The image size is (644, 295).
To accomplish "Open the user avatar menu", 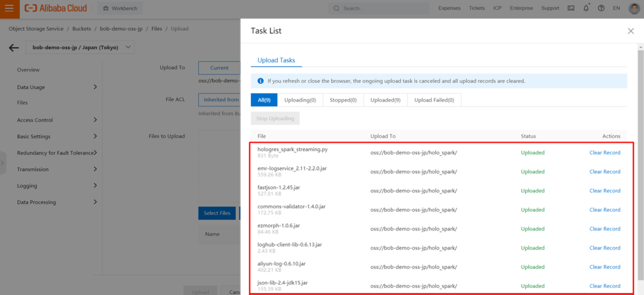I will pyautogui.click(x=633, y=8).
